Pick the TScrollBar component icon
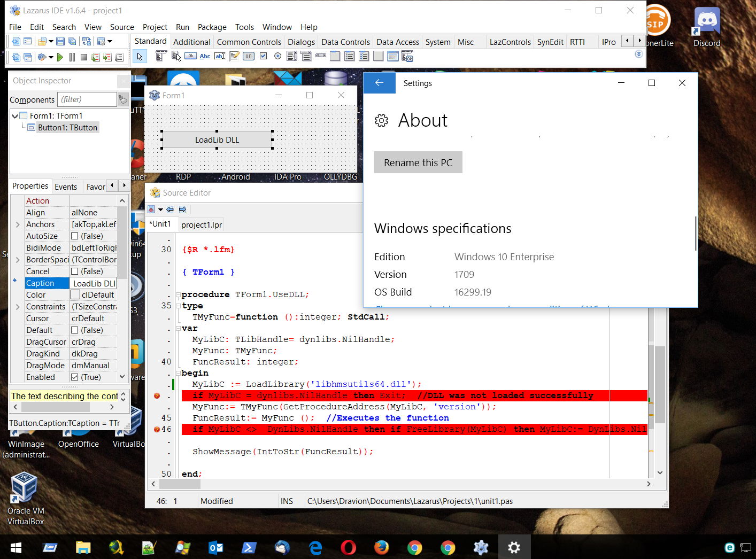 click(321, 56)
